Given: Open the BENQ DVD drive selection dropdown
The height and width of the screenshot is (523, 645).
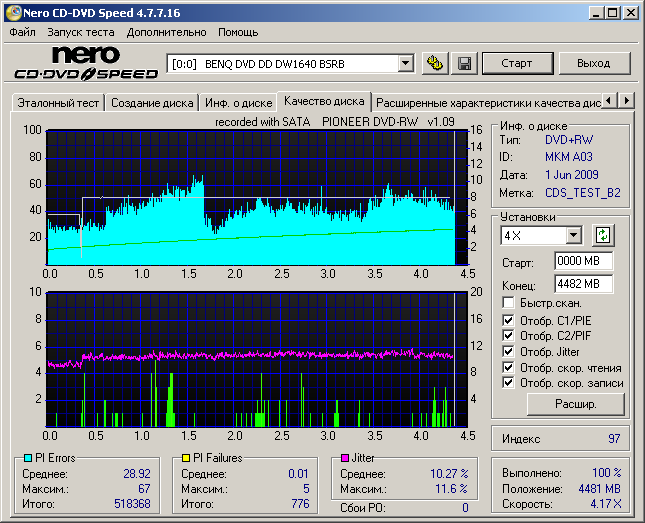Looking at the screenshot, I should coord(406,64).
